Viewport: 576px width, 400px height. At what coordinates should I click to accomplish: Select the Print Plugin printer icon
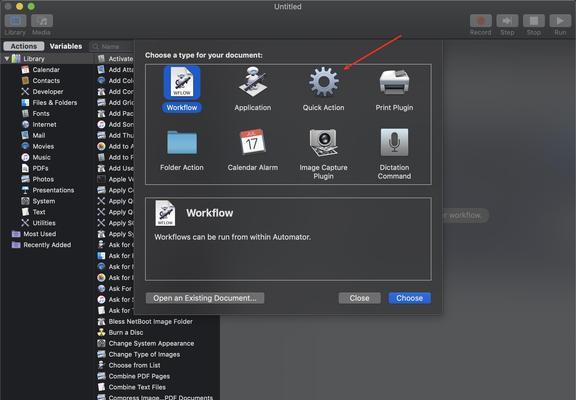click(394, 82)
